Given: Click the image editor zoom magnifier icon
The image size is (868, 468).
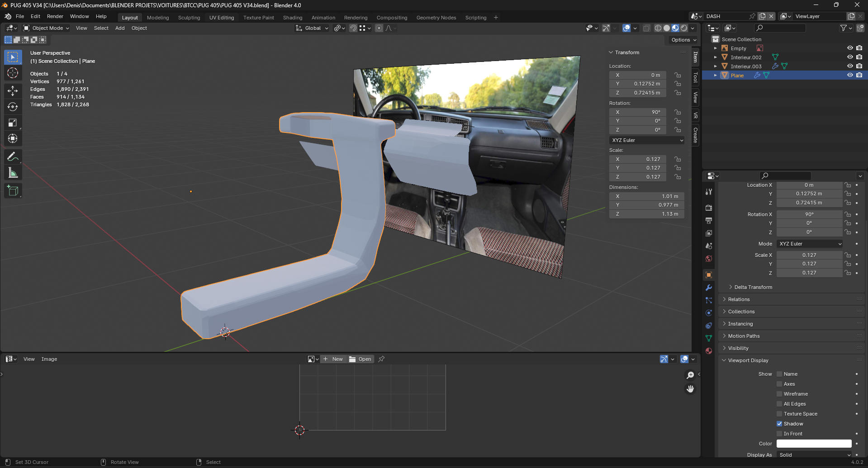Looking at the screenshot, I should click(x=690, y=375).
